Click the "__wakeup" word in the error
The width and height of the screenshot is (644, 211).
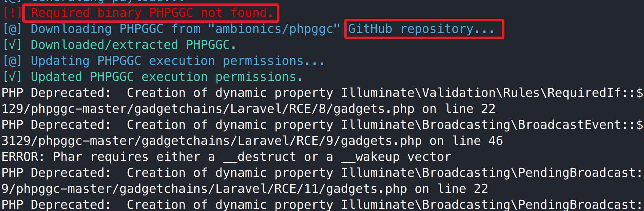tap(370, 157)
